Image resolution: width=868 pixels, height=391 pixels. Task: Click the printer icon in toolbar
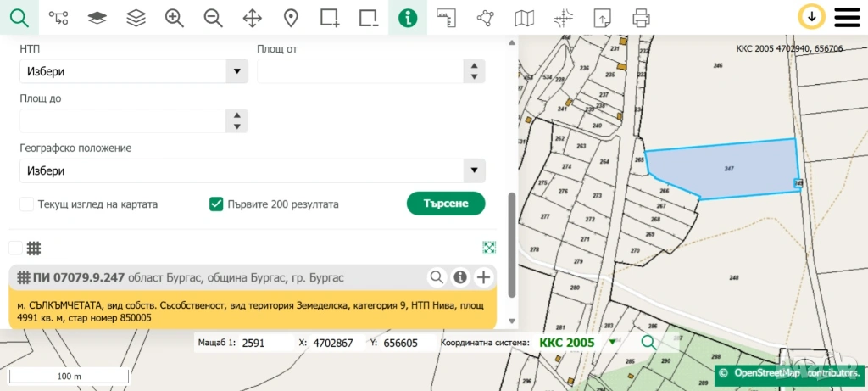[x=642, y=18]
